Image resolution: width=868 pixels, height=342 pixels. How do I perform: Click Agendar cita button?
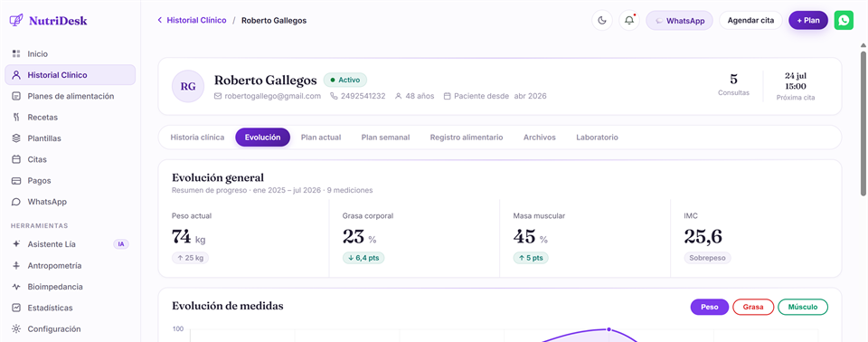coord(750,21)
